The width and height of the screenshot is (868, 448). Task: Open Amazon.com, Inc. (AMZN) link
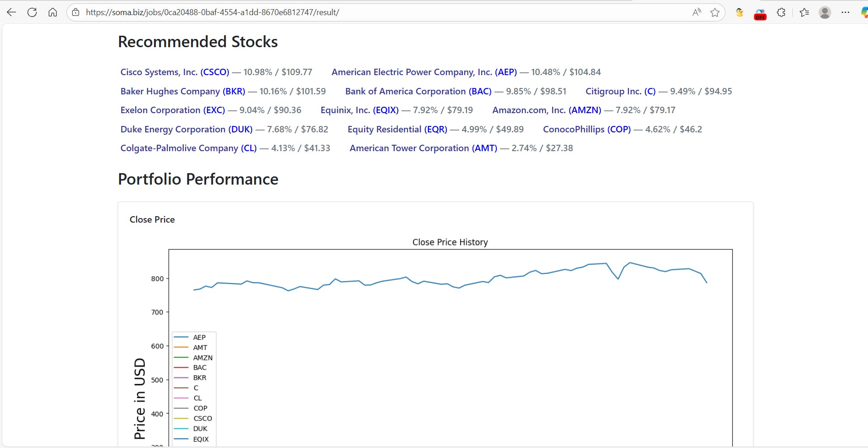(547, 110)
